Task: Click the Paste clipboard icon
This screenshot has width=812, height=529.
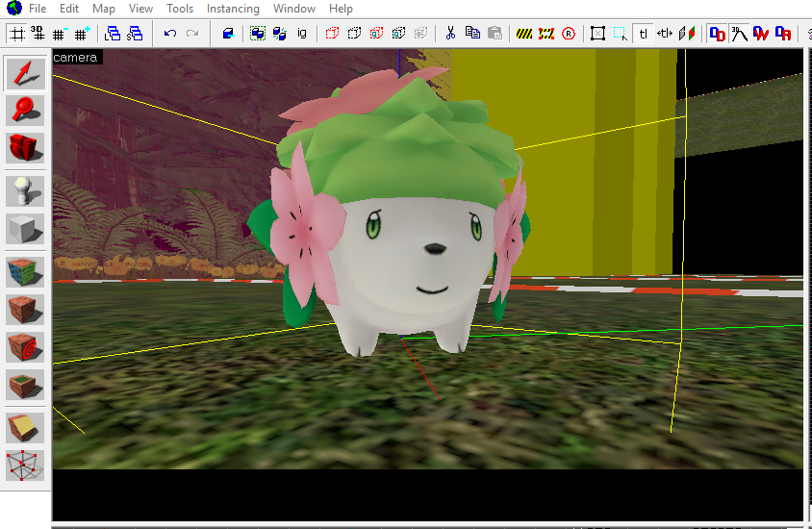Action: (495, 34)
